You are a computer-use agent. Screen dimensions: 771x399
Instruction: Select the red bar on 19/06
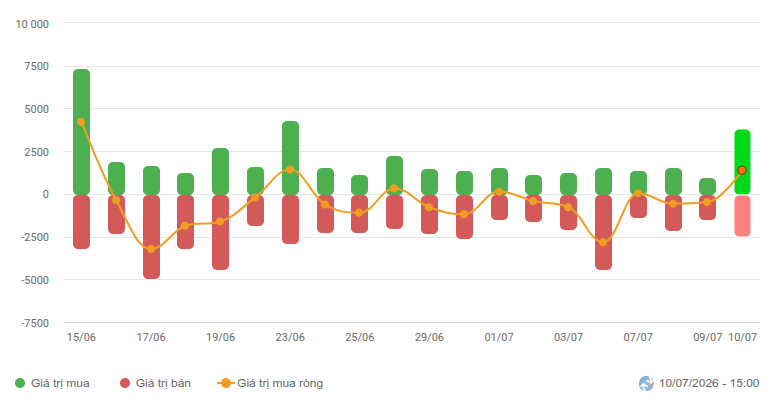(x=221, y=232)
